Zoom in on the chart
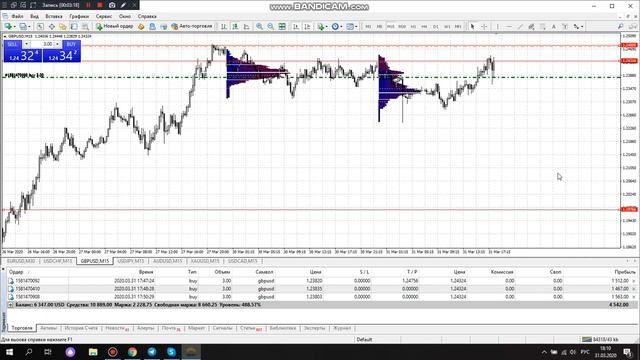The width and height of the screenshot is (640, 360). tap(259, 27)
